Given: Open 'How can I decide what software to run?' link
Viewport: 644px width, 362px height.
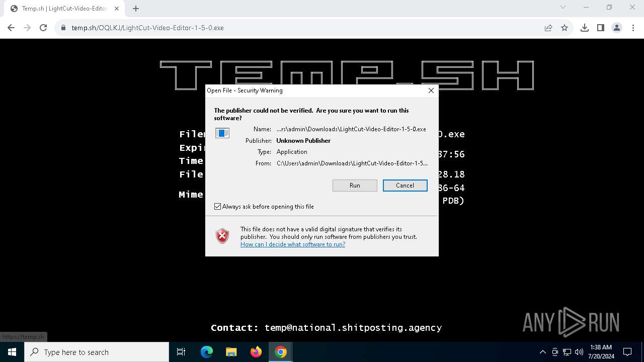Looking at the screenshot, I should pos(293,244).
